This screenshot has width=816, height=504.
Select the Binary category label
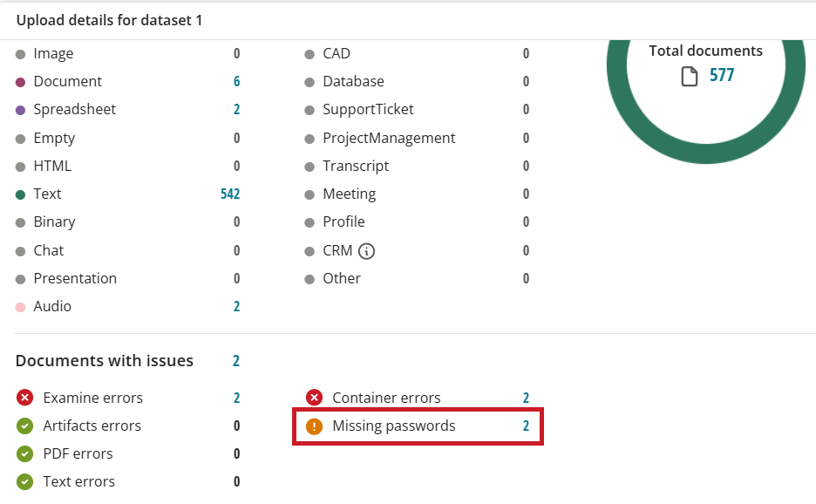(54, 221)
